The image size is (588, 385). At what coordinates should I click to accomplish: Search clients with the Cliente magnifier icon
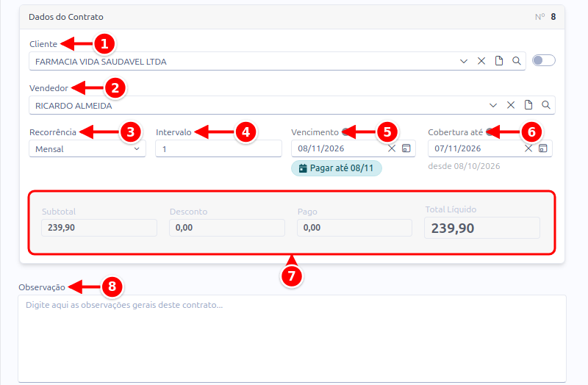coord(517,61)
